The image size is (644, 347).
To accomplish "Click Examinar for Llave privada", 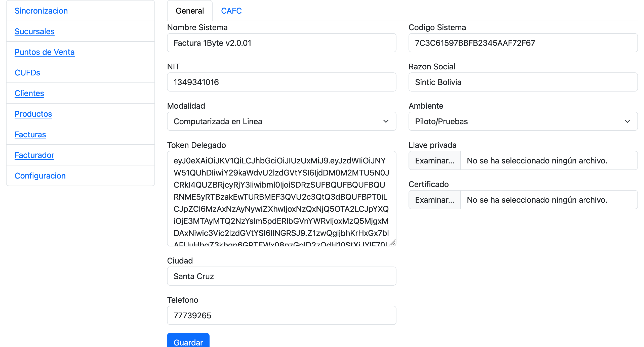I will click(x=434, y=161).
